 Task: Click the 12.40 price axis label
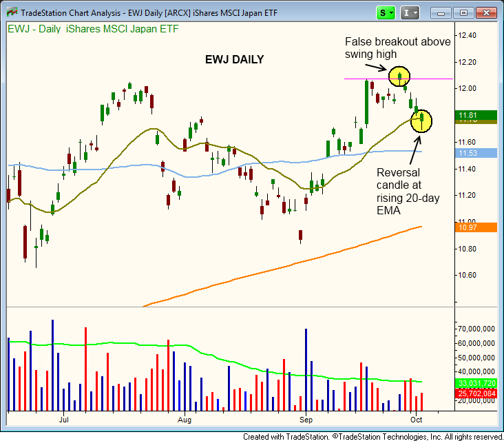[x=468, y=35]
